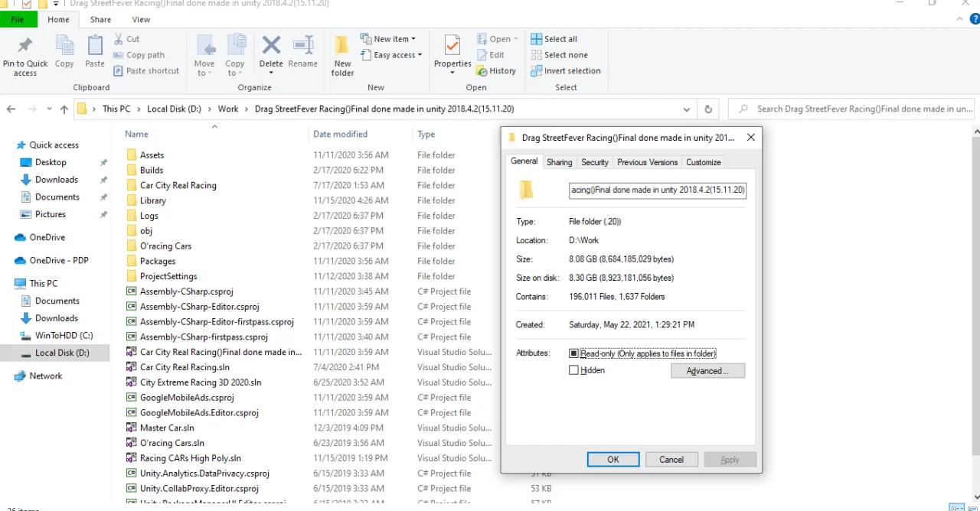Click the folder name field in Properties
This screenshot has height=511, width=980.
[x=658, y=190]
